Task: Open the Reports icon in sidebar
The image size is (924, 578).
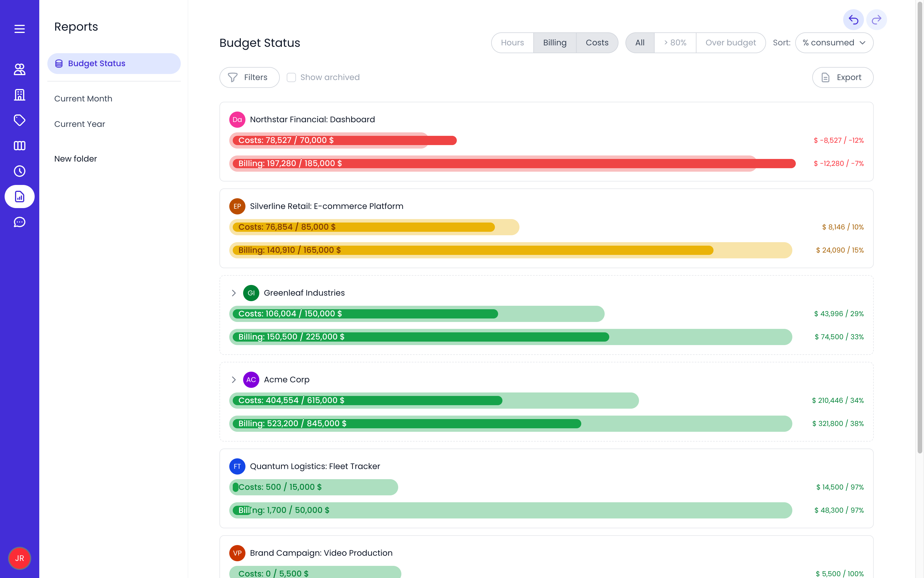Action: 19,197
